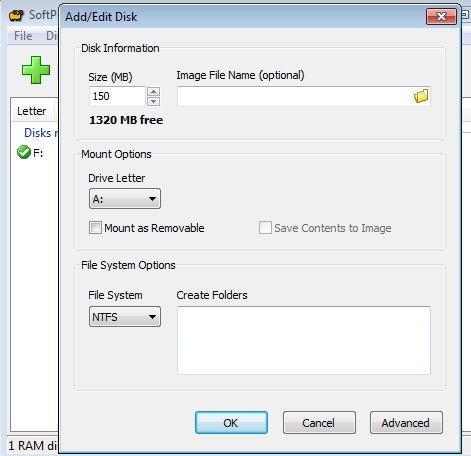Viewport: 471px width, 456px height.
Task: Open the Drive Letter dropdown
Action: click(x=125, y=199)
